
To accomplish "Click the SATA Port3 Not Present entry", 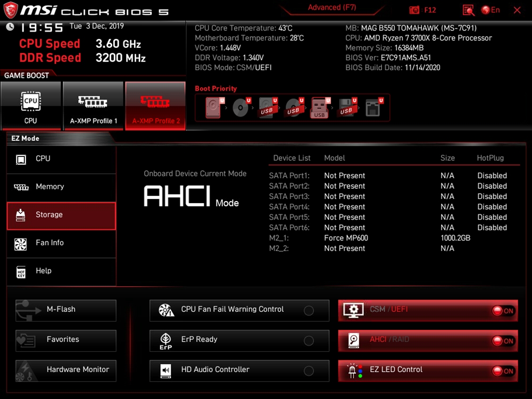I will [x=344, y=196].
